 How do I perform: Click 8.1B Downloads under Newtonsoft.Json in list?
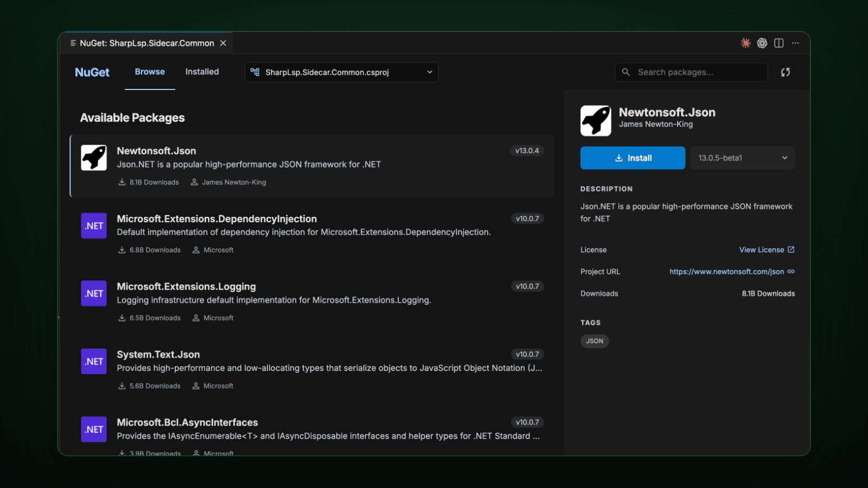pos(148,182)
